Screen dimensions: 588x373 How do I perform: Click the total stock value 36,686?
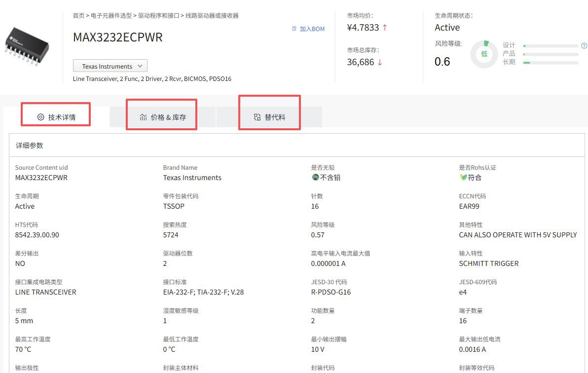coord(361,62)
